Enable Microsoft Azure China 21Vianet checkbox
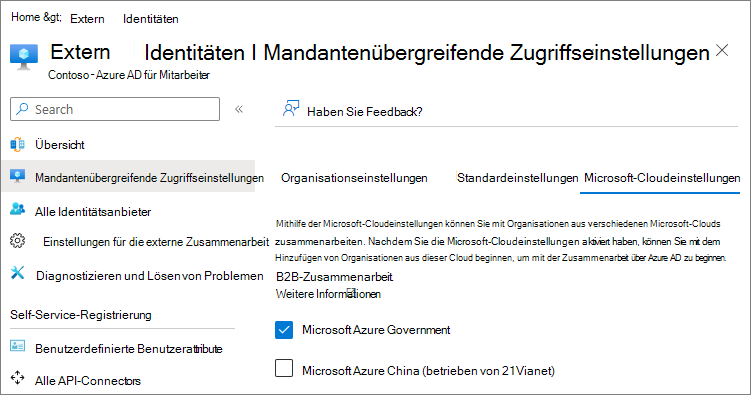The height and width of the screenshot is (395, 751). point(284,368)
